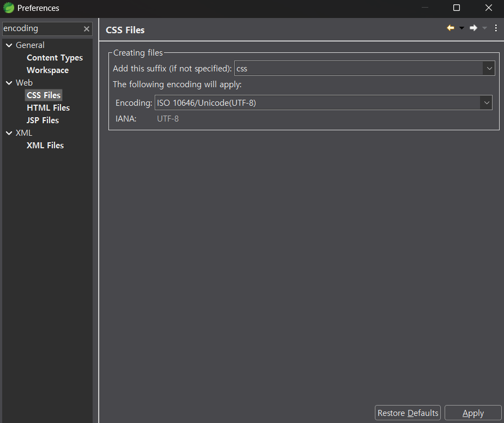
Task: Click the Spring Preferences window icon
Action: tap(9, 8)
